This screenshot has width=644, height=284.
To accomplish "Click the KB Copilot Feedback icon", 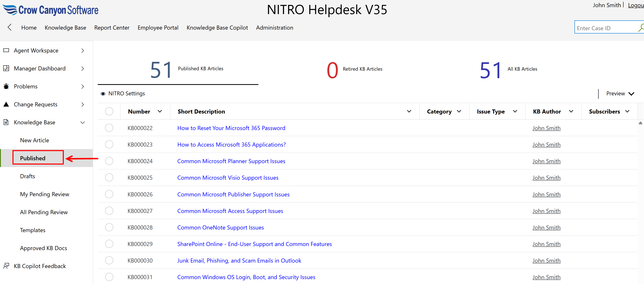I will pyautogui.click(x=6, y=266).
